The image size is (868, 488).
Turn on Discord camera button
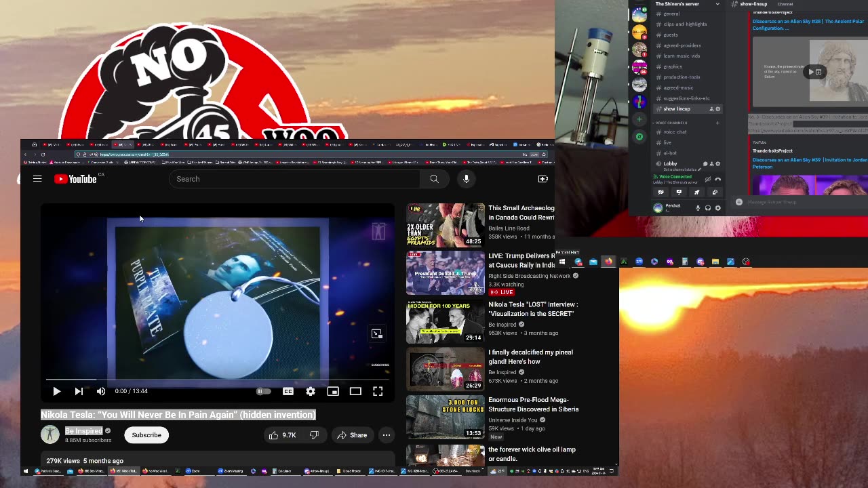[x=660, y=192]
